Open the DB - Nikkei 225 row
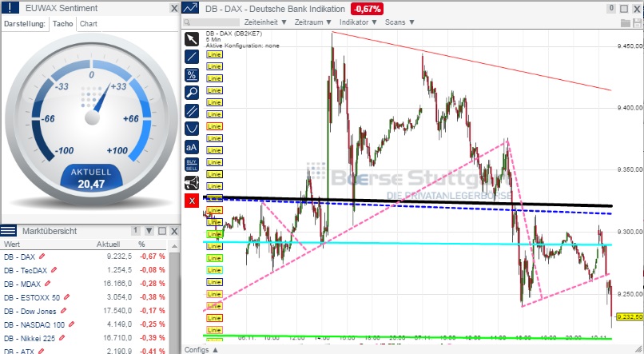644x354 pixels. coord(84,337)
